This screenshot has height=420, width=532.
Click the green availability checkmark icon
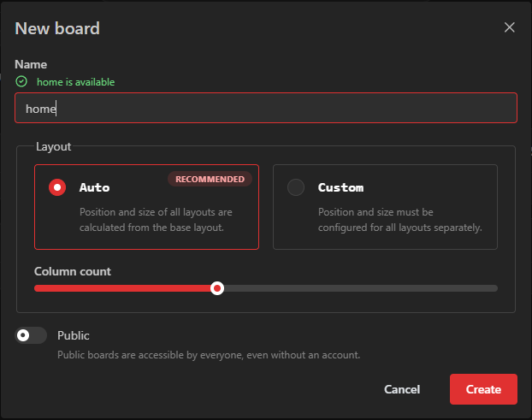tap(21, 81)
